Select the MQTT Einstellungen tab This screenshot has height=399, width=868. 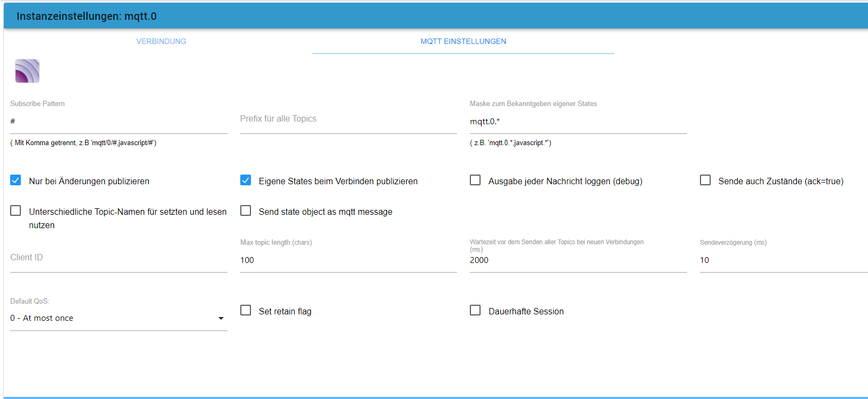[x=463, y=41]
